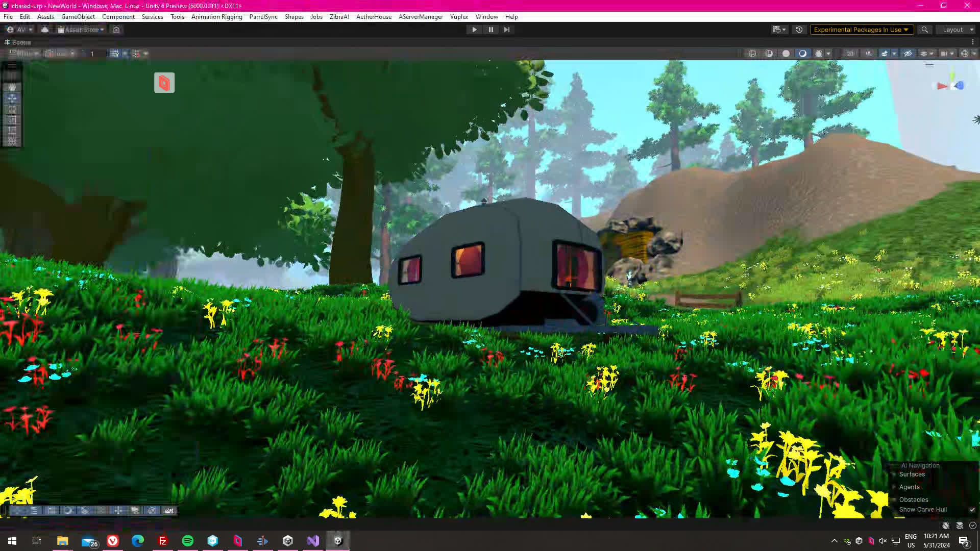Click the Step frame button
980x551 pixels.
coord(507,30)
